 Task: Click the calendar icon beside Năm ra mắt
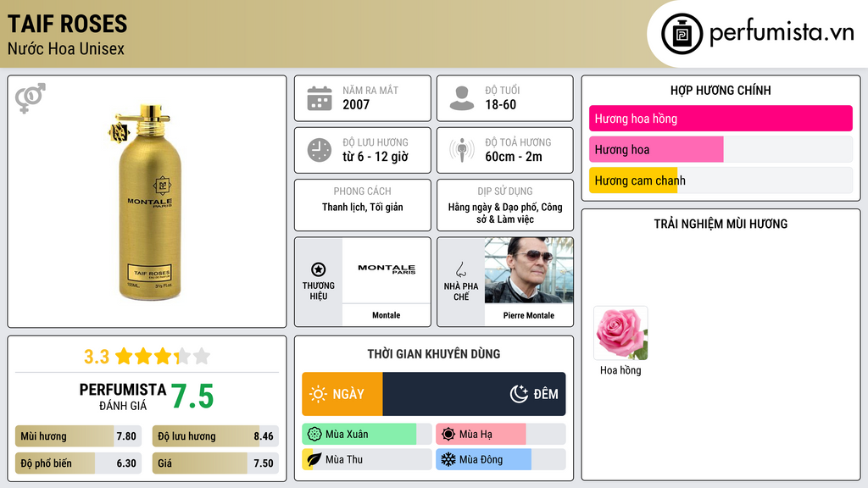click(x=320, y=98)
